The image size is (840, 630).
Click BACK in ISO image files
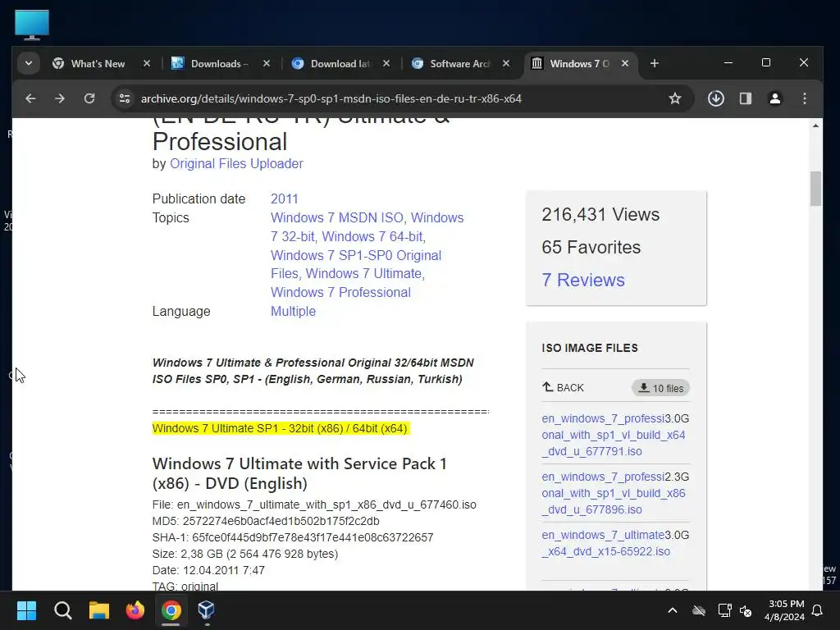(563, 388)
